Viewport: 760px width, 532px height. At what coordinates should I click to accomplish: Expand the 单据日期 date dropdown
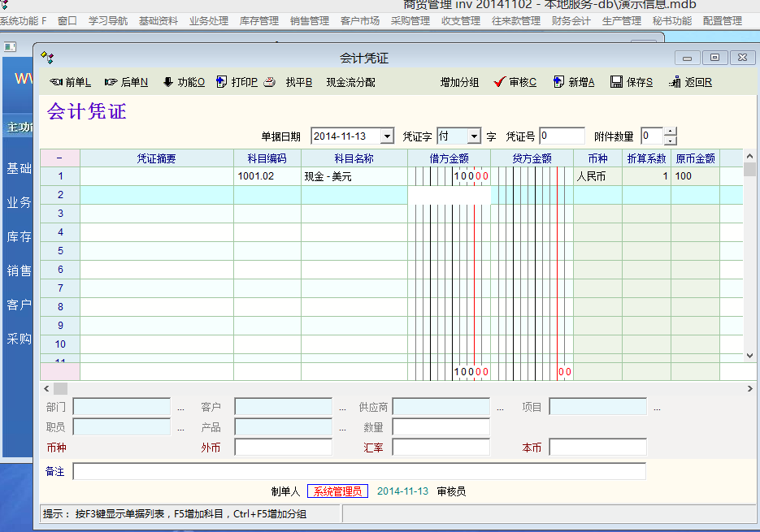pos(386,136)
